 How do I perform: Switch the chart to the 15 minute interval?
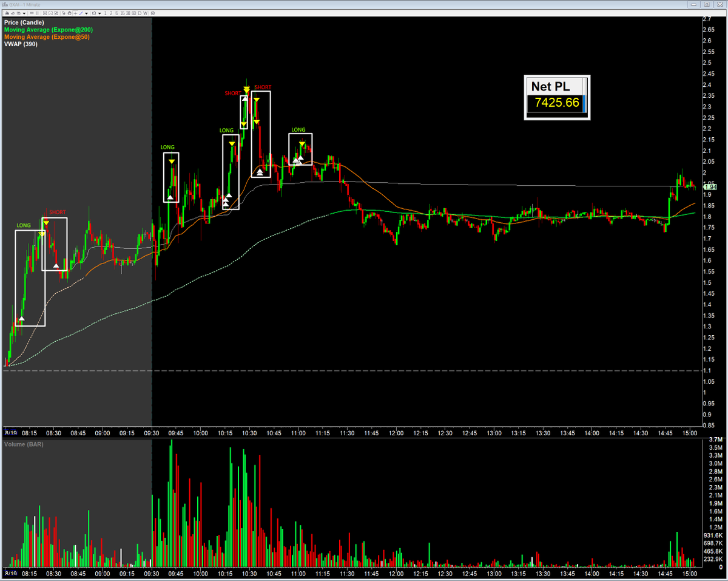click(123, 13)
